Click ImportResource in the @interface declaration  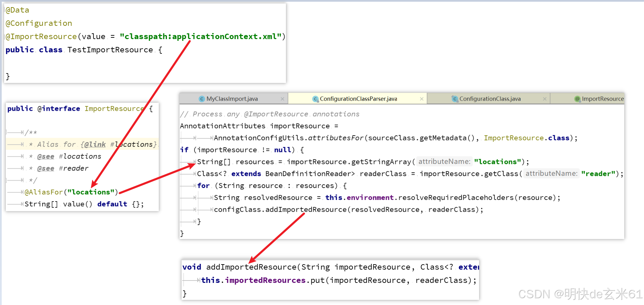[114, 108]
